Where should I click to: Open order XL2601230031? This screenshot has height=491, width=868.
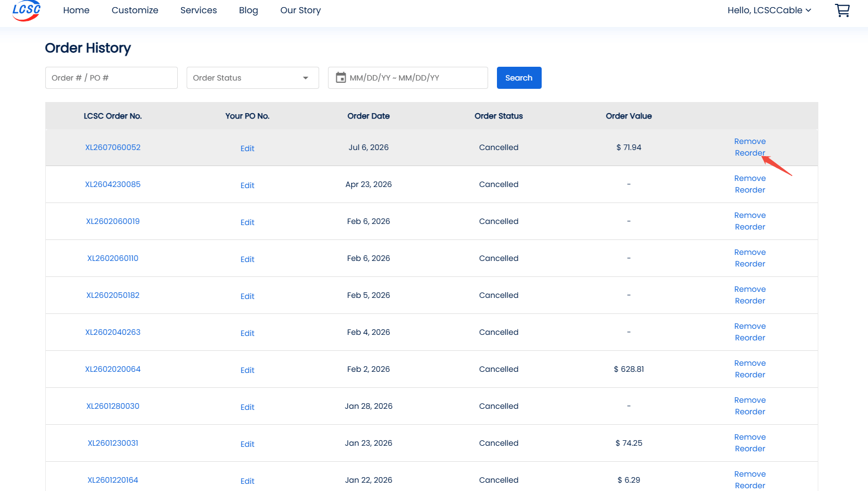(x=113, y=443)
